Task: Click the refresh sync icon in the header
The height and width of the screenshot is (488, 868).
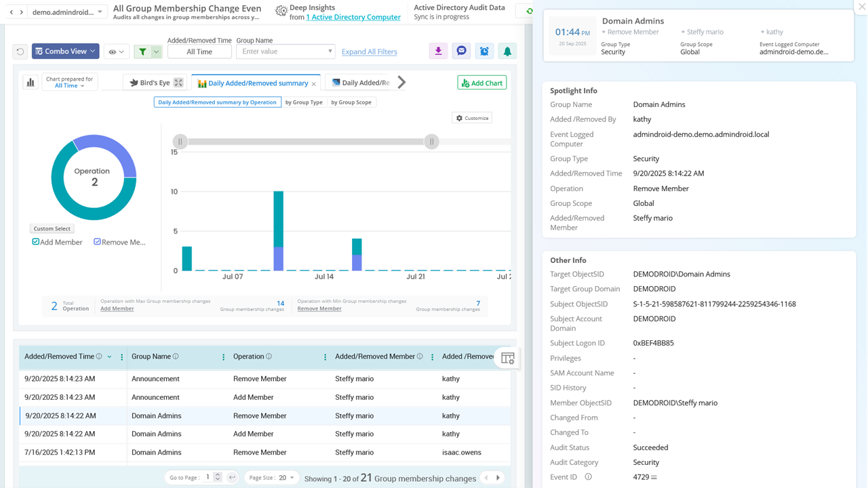Action: [530, 11]
